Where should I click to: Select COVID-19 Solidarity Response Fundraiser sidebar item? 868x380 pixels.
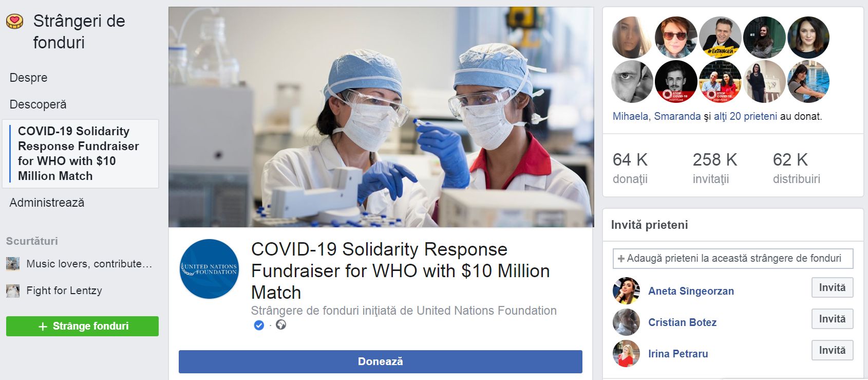pyautogui.click(x=81, y=154)
